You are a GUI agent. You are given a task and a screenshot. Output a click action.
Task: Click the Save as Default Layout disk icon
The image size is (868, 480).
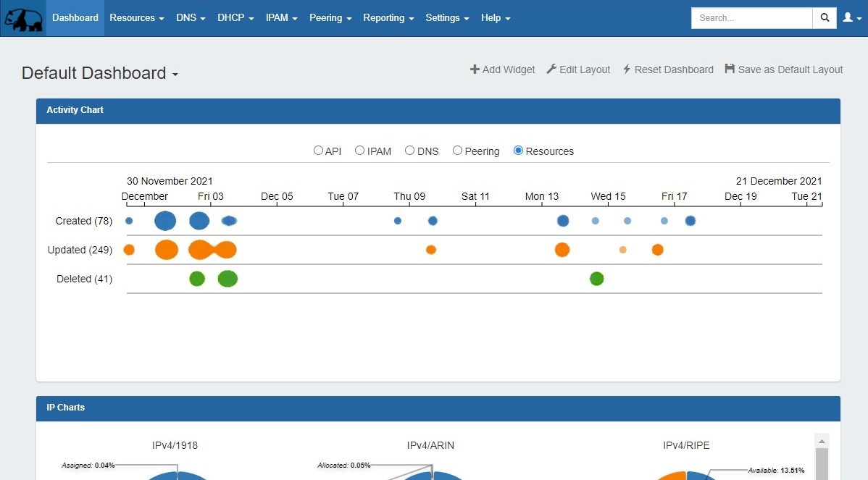pos(730,70)
